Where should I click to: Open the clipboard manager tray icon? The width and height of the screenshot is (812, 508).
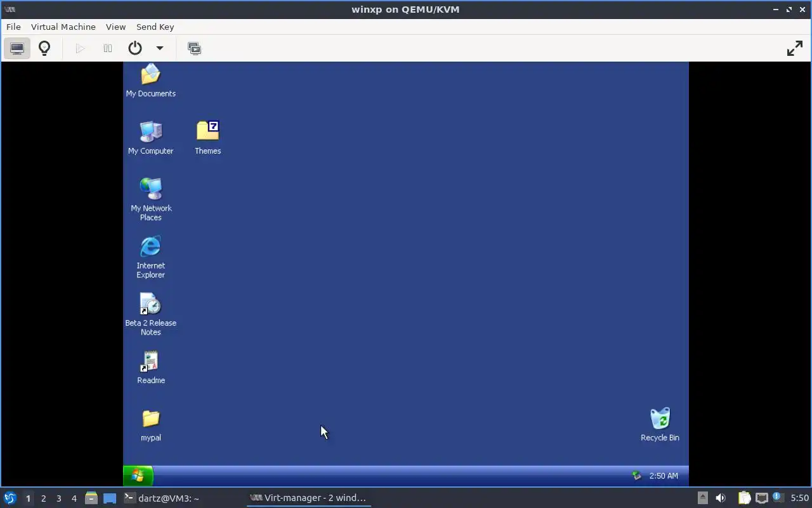coord(744,498)
